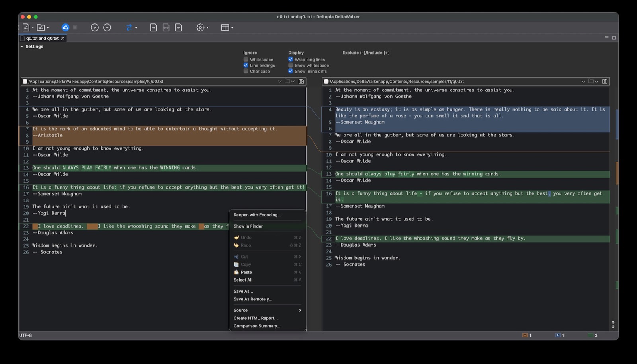
Task: Click the layout panes toolbar icon
Action: click(225, 27)
